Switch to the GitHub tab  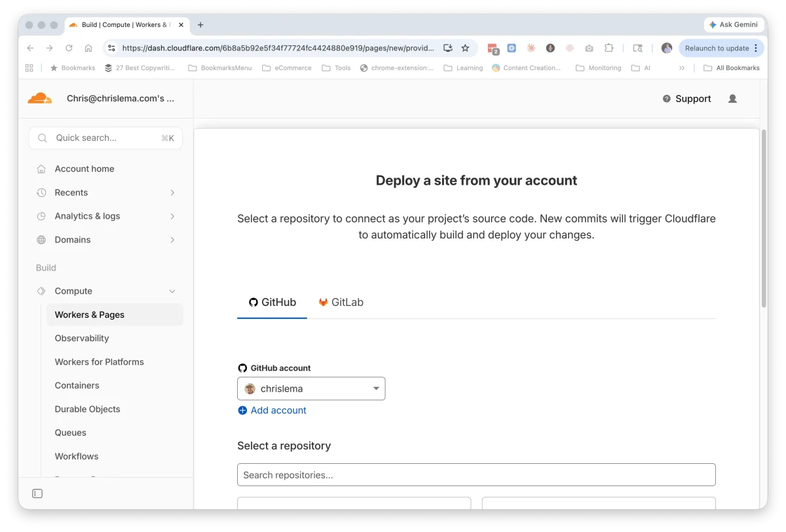[272, 303]
